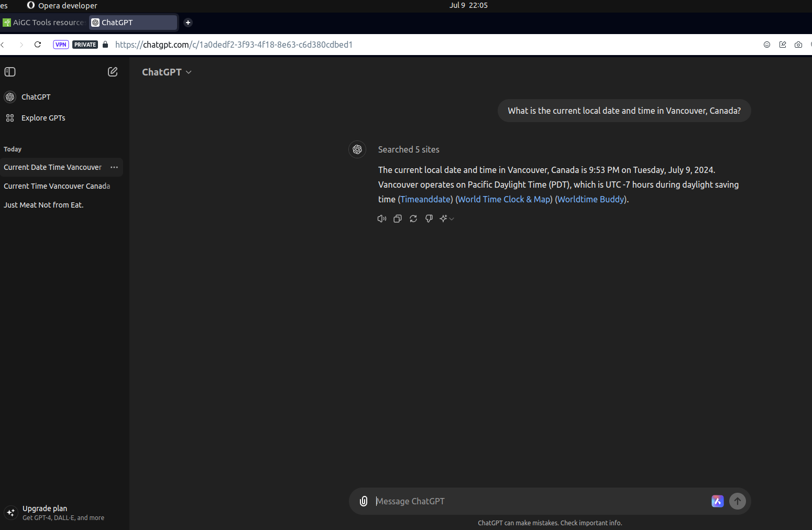Click the ChatGPT avatar beside the response
The image size is (812, 530).
(357, 149)
